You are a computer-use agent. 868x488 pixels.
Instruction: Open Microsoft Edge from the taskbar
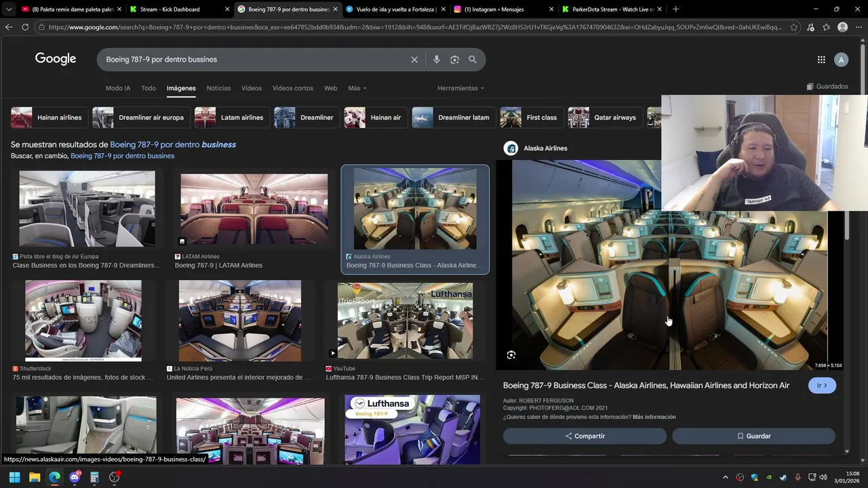click(54, 477)
